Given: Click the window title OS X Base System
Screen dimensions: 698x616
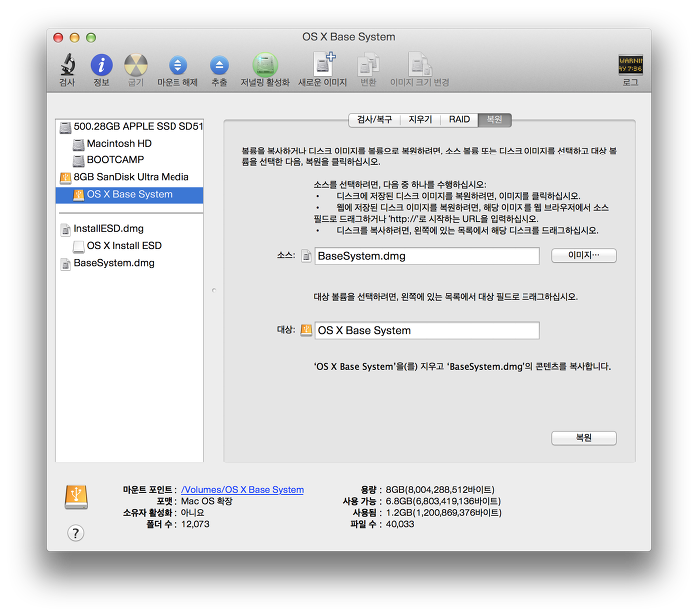Looking at the screenshot, I should pyautogui.click(x=349, y=37).
